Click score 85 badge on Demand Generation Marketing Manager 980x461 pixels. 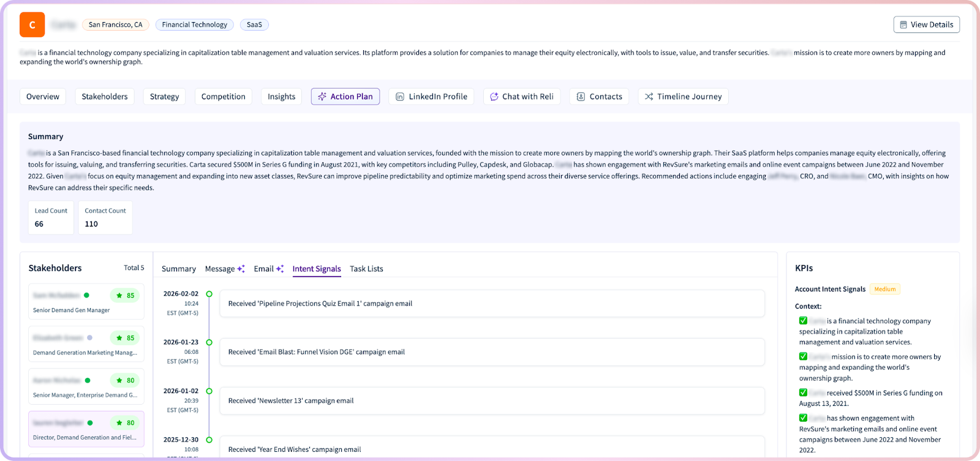(125, 338)
